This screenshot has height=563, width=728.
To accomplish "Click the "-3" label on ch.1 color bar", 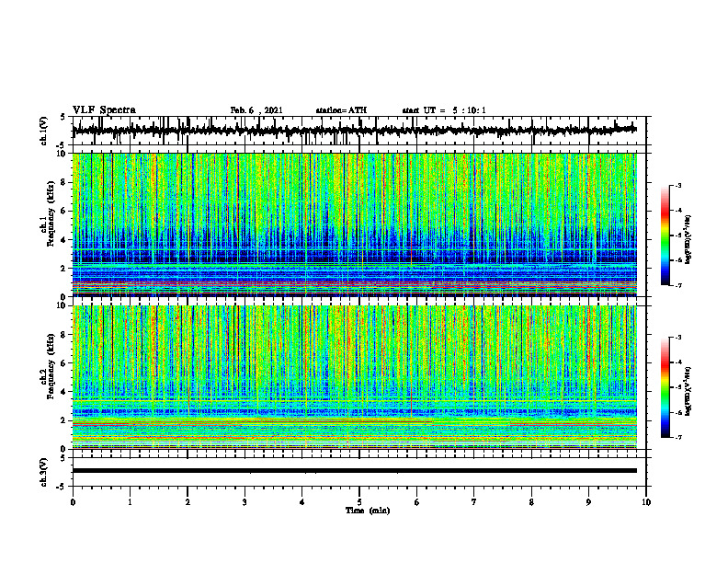I will 677,185.
